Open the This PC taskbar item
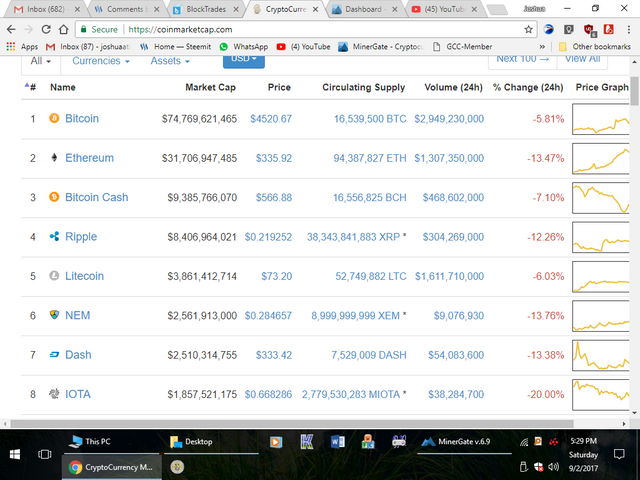The width and height of the screenshot is (640, 480). (111, 442)
